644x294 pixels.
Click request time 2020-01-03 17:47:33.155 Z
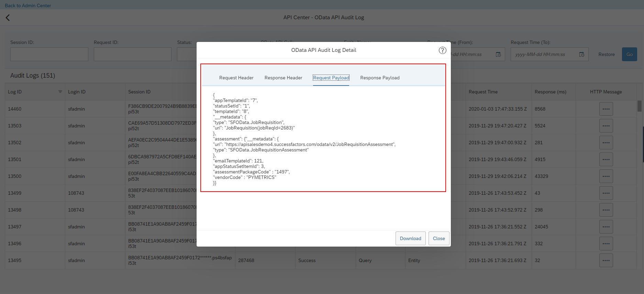pos(498,109)
